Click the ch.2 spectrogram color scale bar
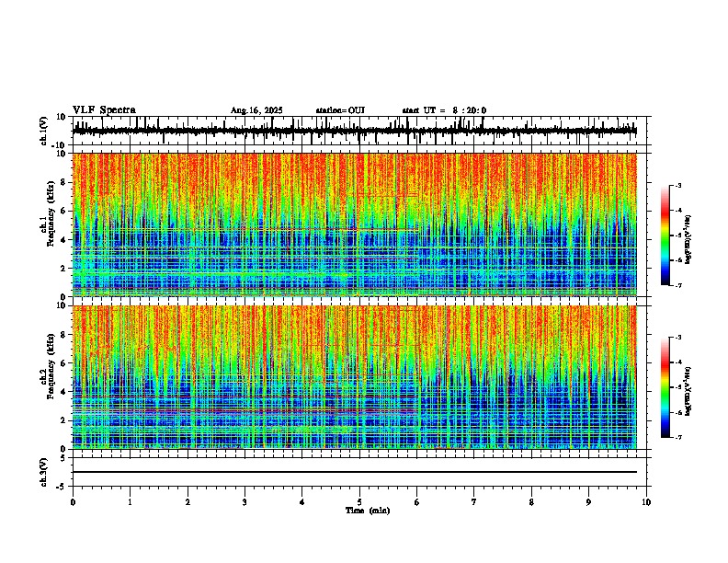Screen dimensions: 728x563 click(x=665, y=387)
